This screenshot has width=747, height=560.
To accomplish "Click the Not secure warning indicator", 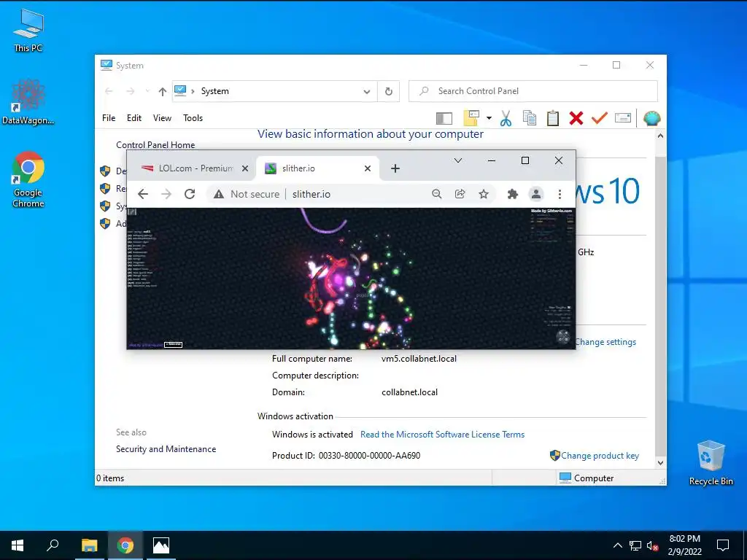I will click(247, 194).
